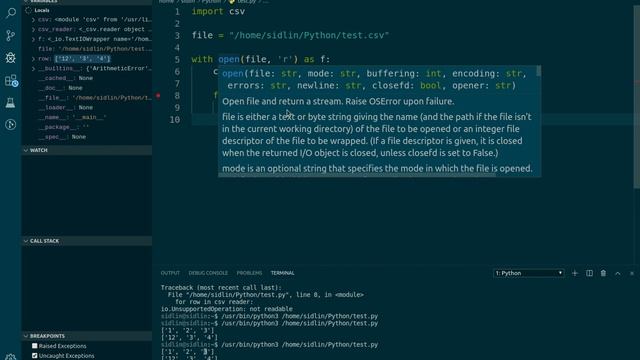Click the breakpoint dot at line 8
This screenshot has width=640, height=360.
[158, 96]
